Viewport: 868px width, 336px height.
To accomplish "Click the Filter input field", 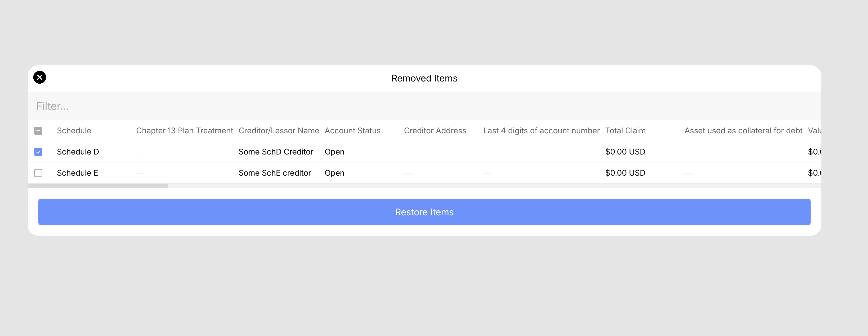I will tap(424, 106).
